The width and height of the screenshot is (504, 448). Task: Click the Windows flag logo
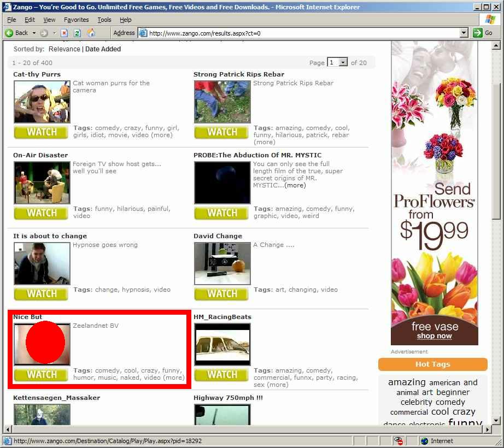[x=490, y=19]
